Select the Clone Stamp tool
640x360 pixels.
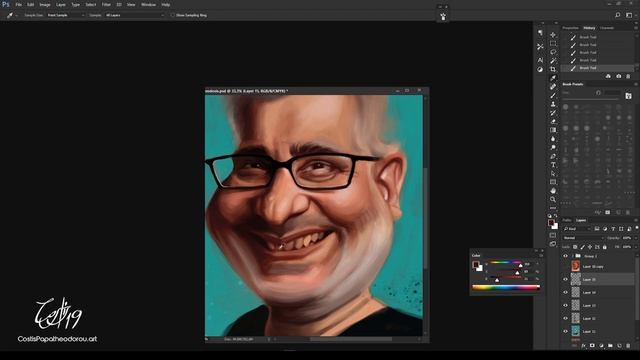pos(553,104)
